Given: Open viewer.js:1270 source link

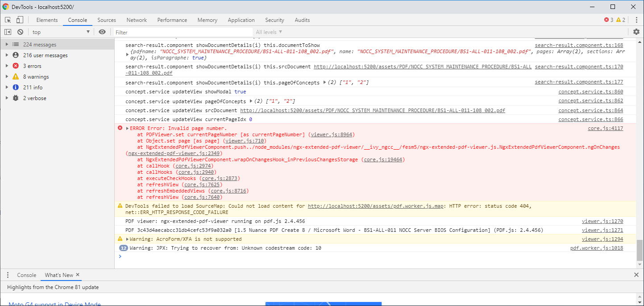Looking at the screenshot, I should click(x=602, y=221).
